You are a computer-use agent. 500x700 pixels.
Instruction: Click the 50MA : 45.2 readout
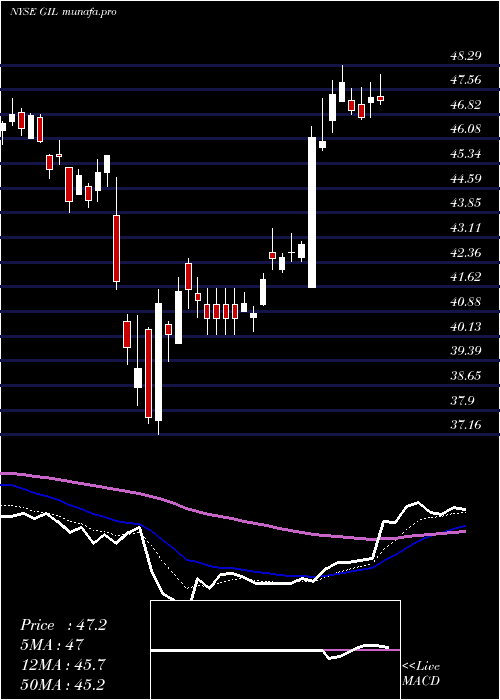[63, 684]
